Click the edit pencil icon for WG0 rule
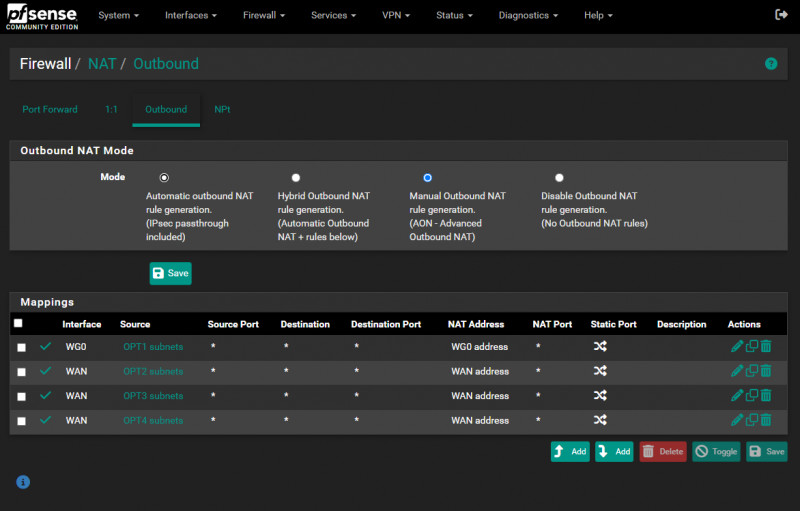Viewport: 800px width, 511px height. pos(737,346)
